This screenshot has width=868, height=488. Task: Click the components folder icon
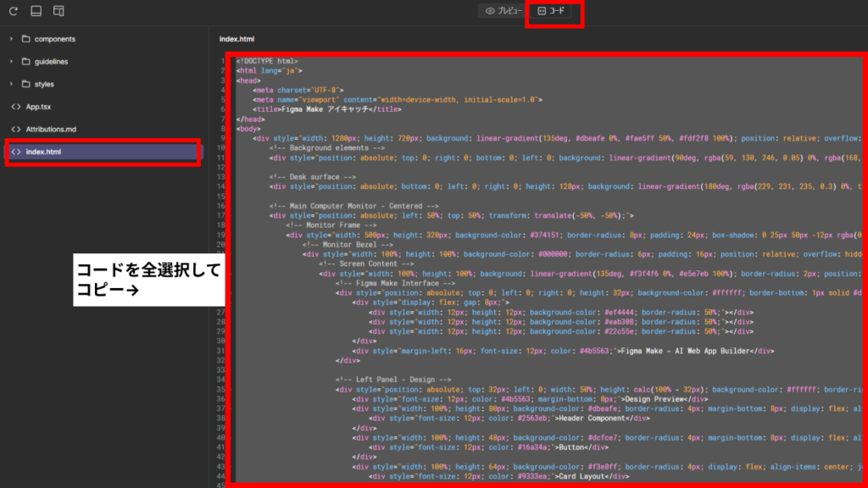click(26, 39)
